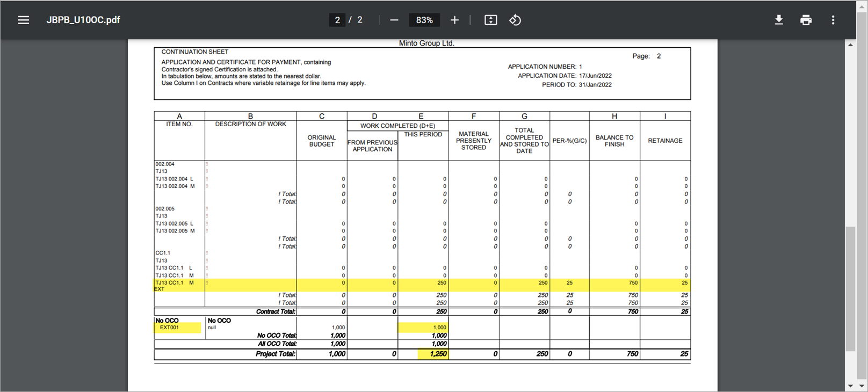The width and height of the screenshot is (868, 392).
Task: Click the period to date 31/Jan/2022
Action: pos(595,85)
